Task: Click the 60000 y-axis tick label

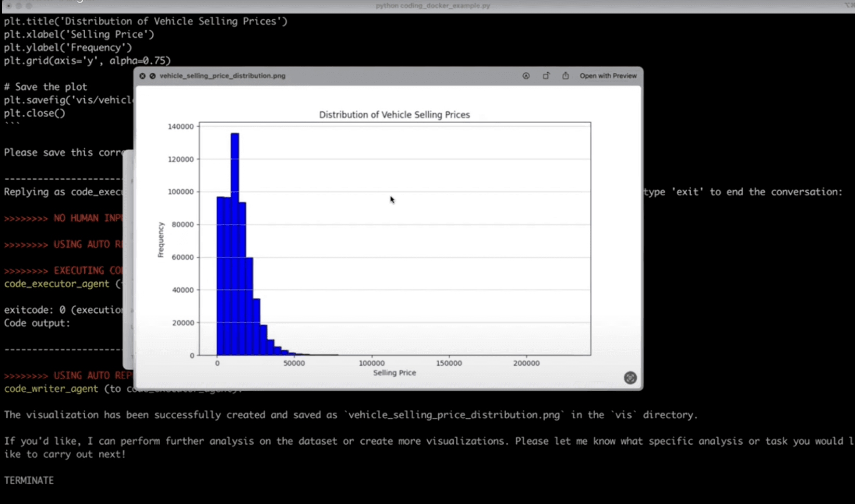Action: coord(183,257)
